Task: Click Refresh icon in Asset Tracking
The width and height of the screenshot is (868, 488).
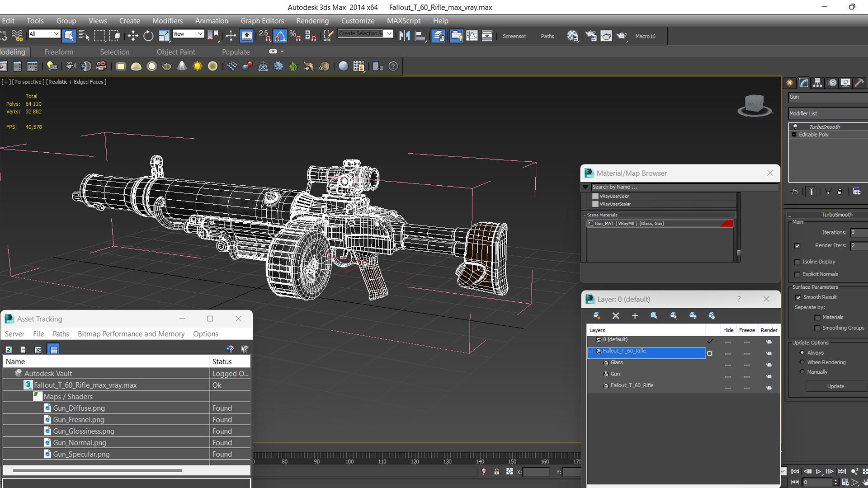Action: [x=9, y=349]
